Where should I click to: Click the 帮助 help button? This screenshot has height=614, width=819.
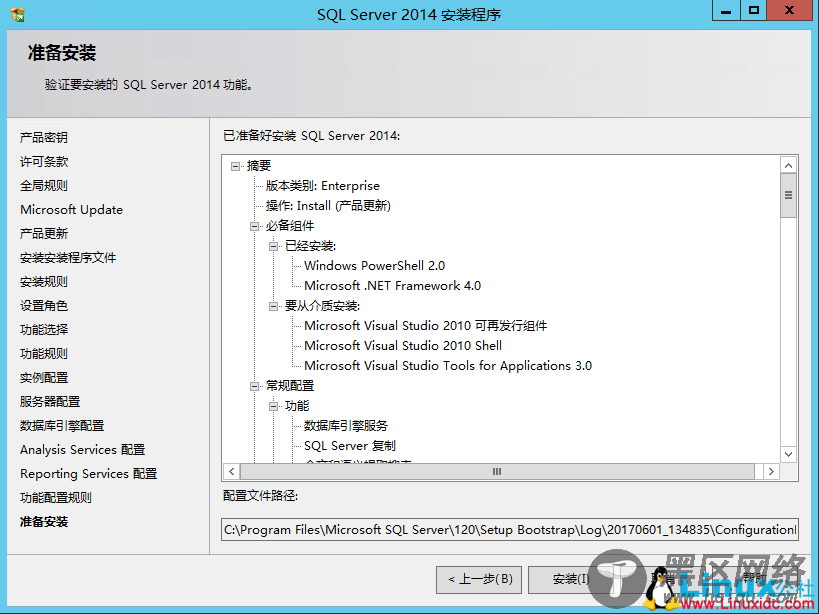pyautogui.click(x=755, y=578)
